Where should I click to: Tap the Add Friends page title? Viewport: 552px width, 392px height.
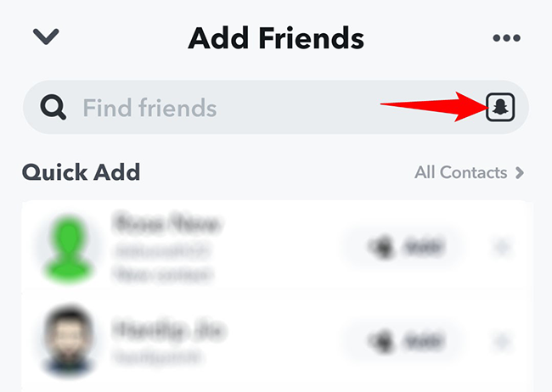click(x=276, y=38)
